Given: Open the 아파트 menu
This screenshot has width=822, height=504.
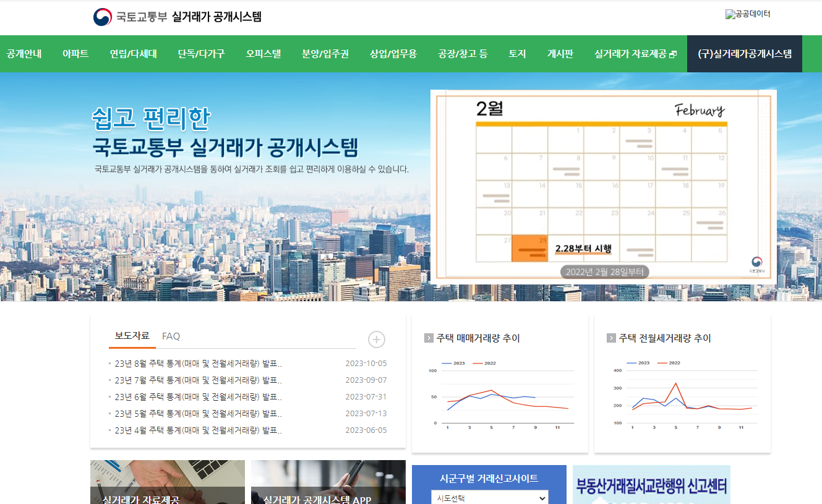Looking at the screenshot, I should pyautogui.click(x=75, y=54).
